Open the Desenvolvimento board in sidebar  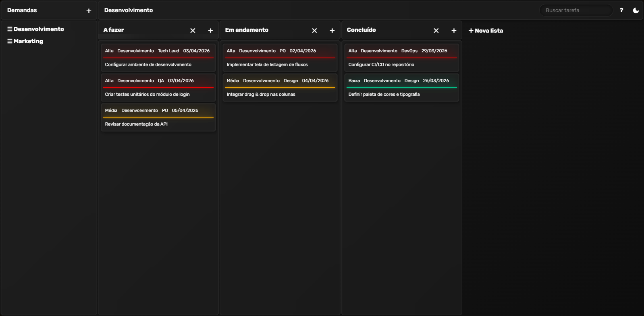point(38,29)
